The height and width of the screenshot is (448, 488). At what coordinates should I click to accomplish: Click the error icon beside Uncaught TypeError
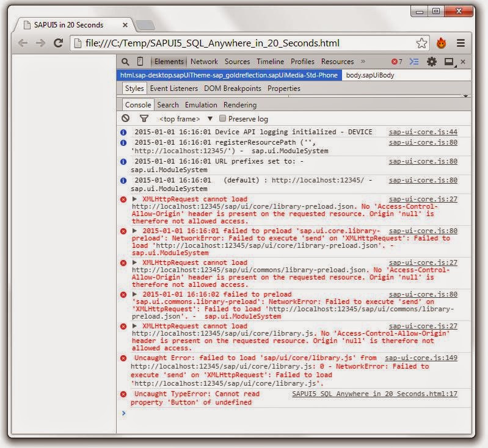pos(123,394)
